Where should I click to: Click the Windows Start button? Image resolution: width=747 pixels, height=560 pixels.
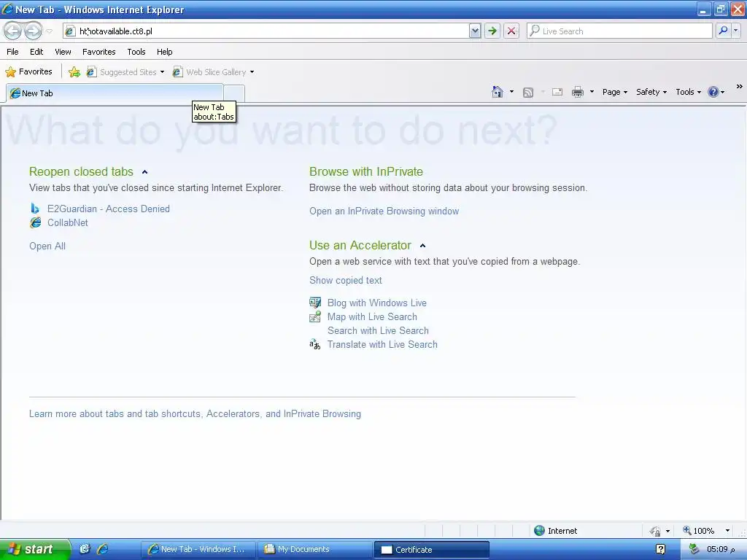(35, 549)
